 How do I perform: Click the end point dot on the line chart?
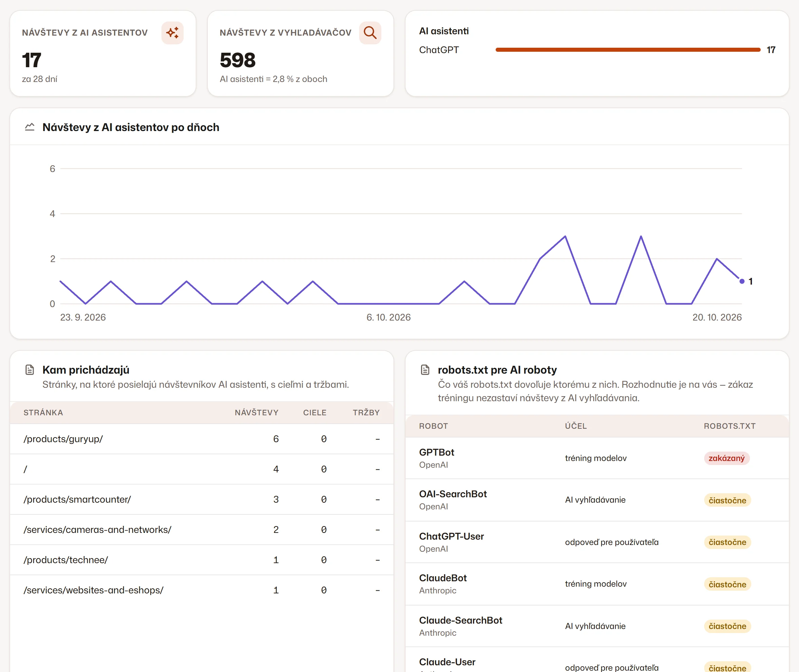[x=742, y=282]
